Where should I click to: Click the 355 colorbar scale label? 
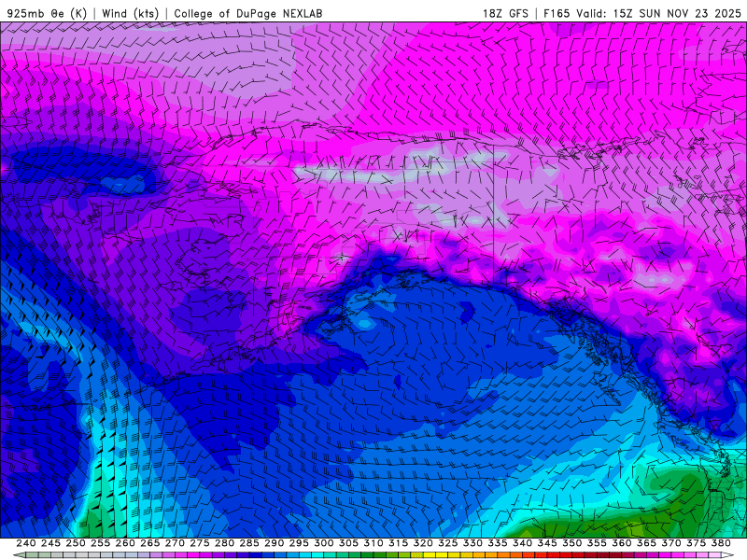(x=597, y=543)
